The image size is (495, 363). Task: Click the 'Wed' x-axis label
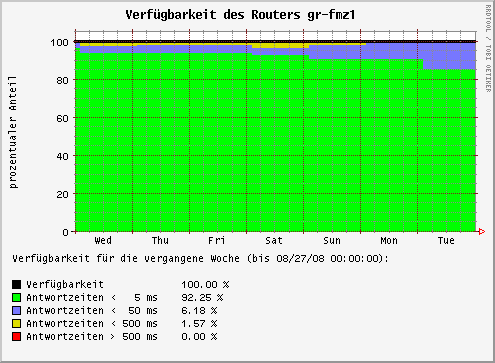103,240
